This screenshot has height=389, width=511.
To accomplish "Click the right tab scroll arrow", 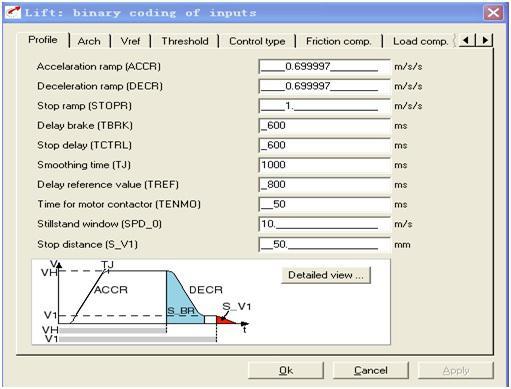I will (485, 41).
